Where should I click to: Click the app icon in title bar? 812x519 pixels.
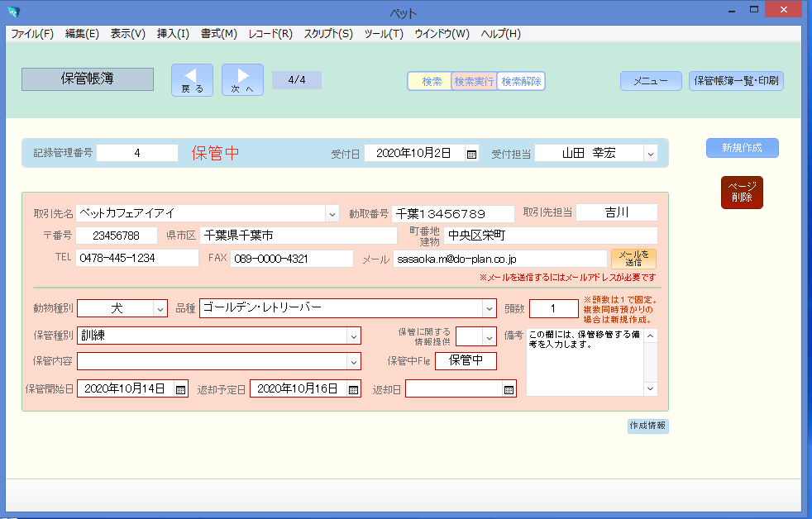coord(14,12)
